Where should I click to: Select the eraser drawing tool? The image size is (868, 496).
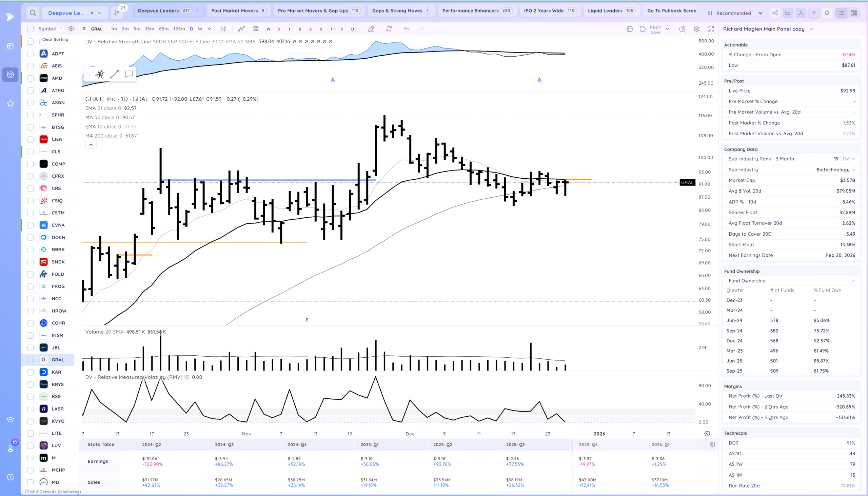[x=371, y=29]
